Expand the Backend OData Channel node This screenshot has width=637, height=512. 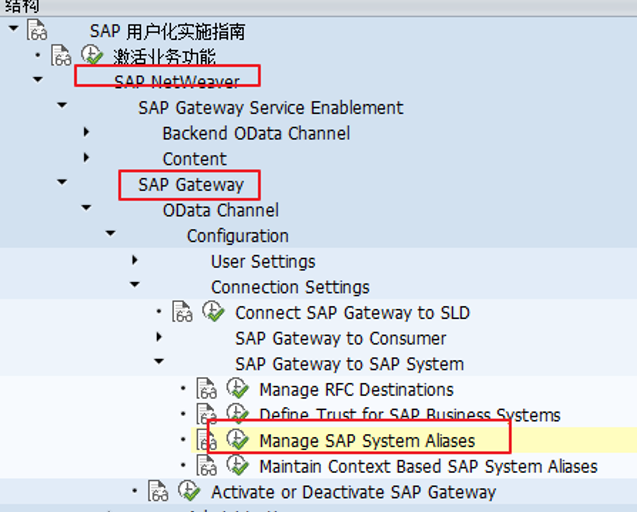(x=87, y=132)
